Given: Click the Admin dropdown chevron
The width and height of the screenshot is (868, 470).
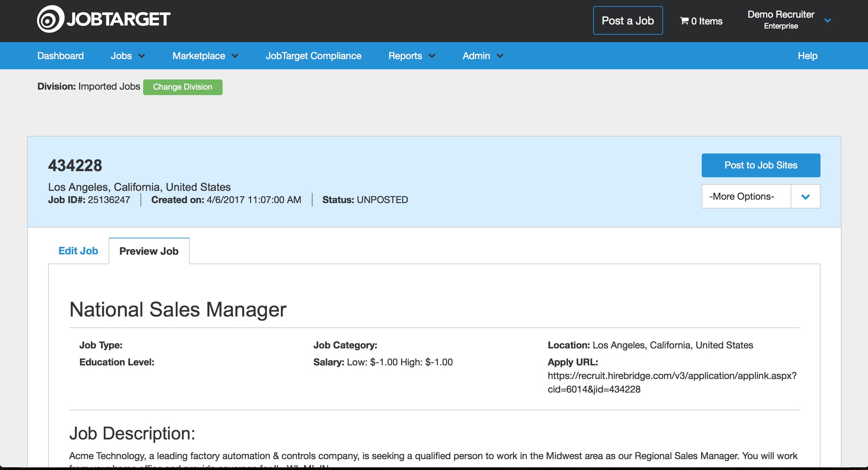Looking at the screenshot, I should click(500, 56).
